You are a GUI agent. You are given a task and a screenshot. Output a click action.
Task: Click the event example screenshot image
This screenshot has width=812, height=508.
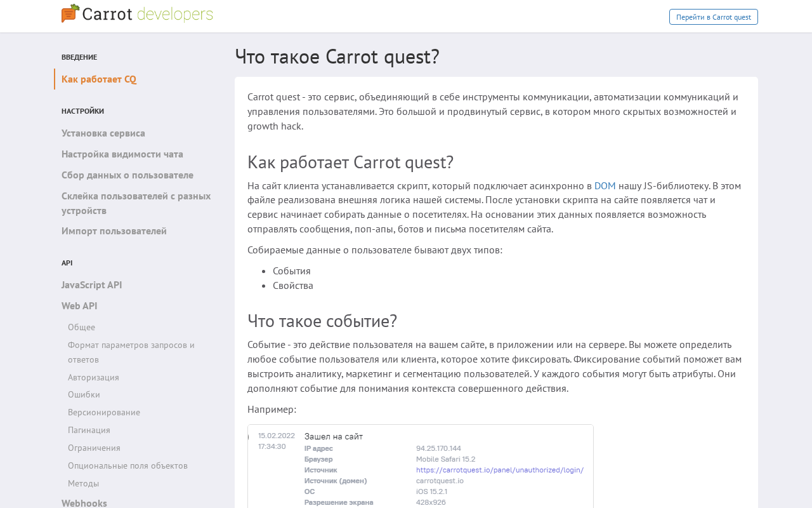tap(421, 466)
